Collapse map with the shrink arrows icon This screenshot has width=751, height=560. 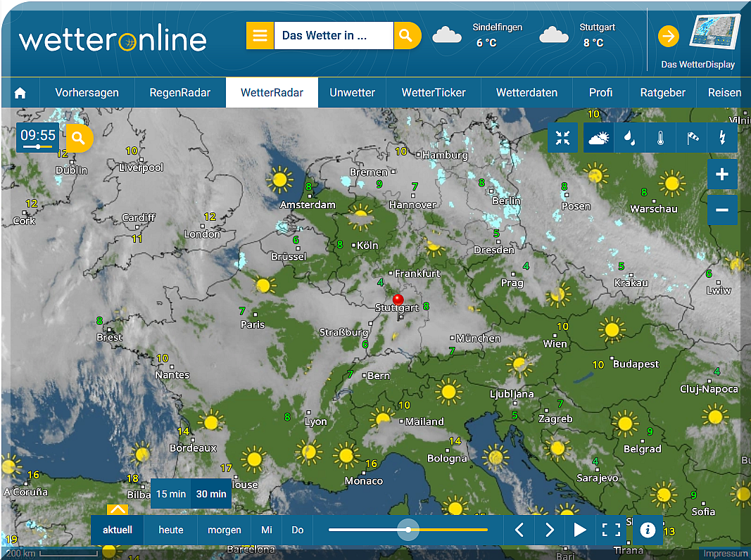pyautogui.click(x=562, y=138)
